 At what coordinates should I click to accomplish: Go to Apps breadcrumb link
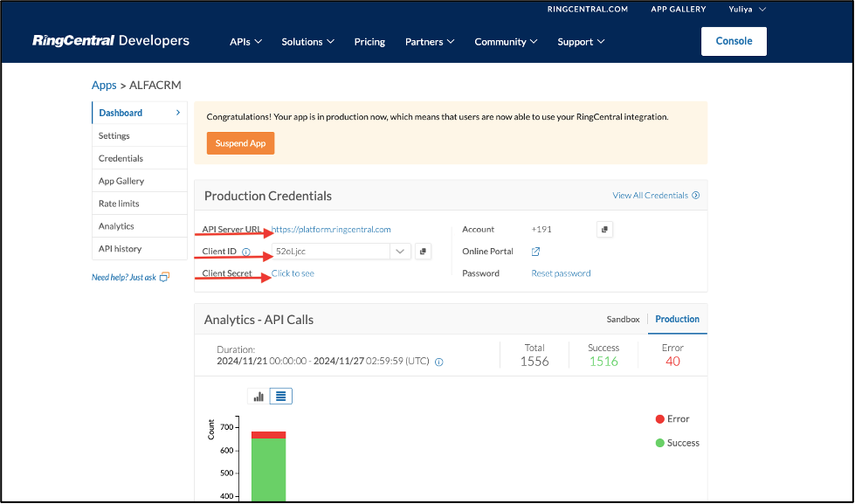point(104,85)
